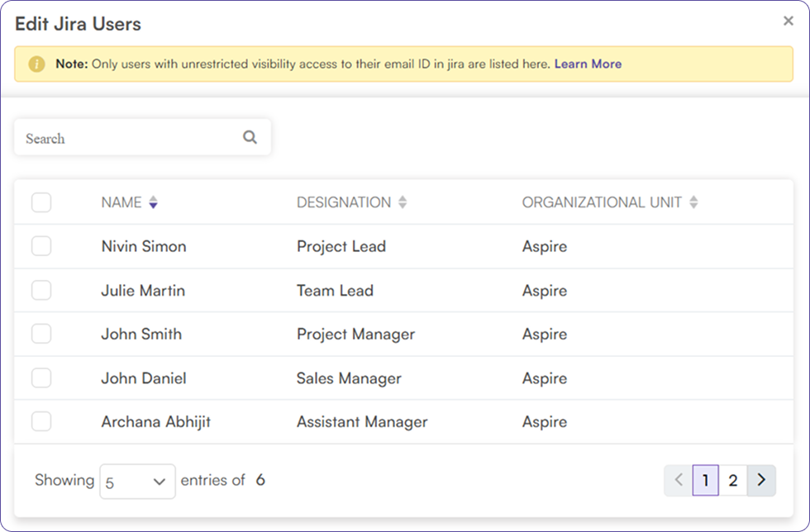Select page 1 in pagination
This screenshot has width=810, height=532.
pos(705,480)
